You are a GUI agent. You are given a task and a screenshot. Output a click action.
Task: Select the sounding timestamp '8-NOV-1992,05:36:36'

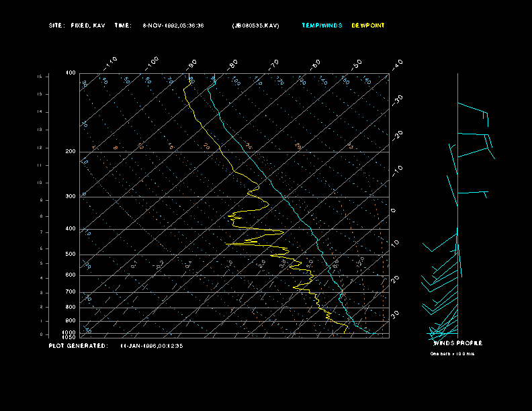pos(173,26)
